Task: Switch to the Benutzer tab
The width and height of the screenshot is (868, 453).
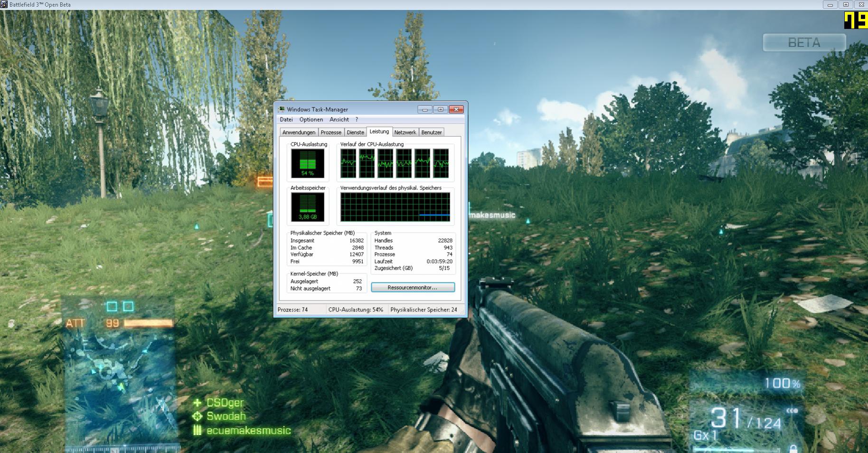Action: pyautogui.click(x=432, y=132)
